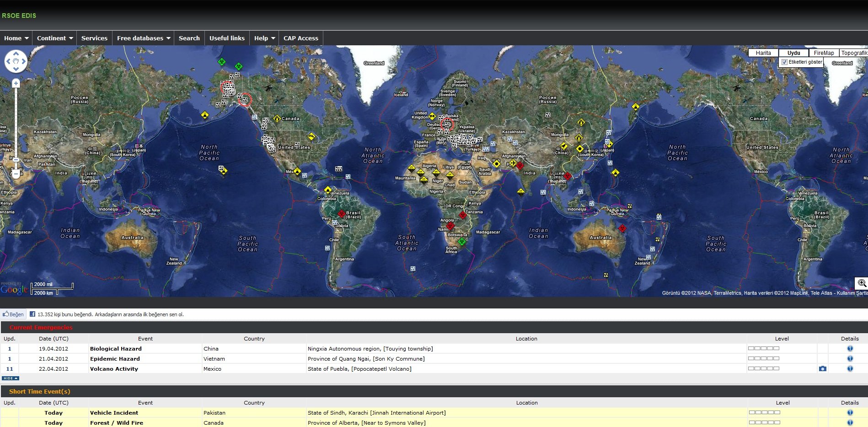Open the Useful links menu item
Viewport: 868px width, 427px height.
pyautogui.click(x=227, y=38)
